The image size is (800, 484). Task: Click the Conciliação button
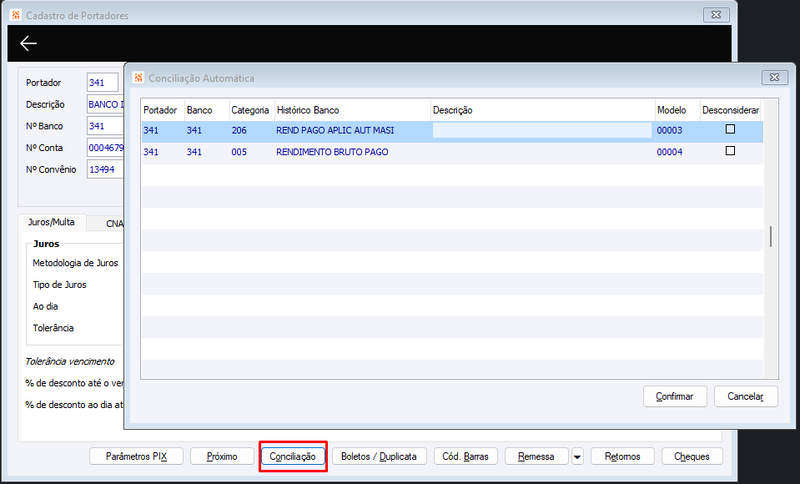click(293, 456)
